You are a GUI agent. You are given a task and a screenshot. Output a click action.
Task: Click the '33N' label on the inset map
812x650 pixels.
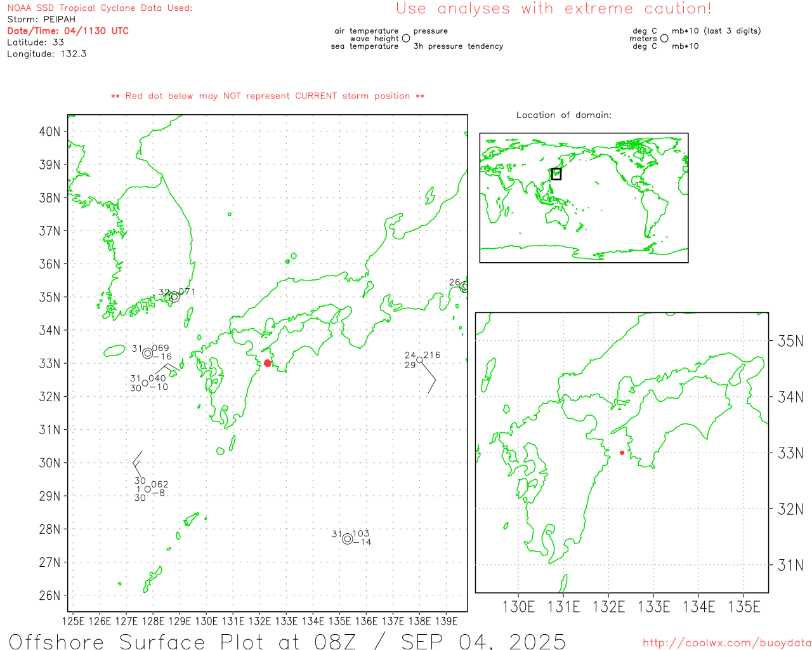[790, 453]
